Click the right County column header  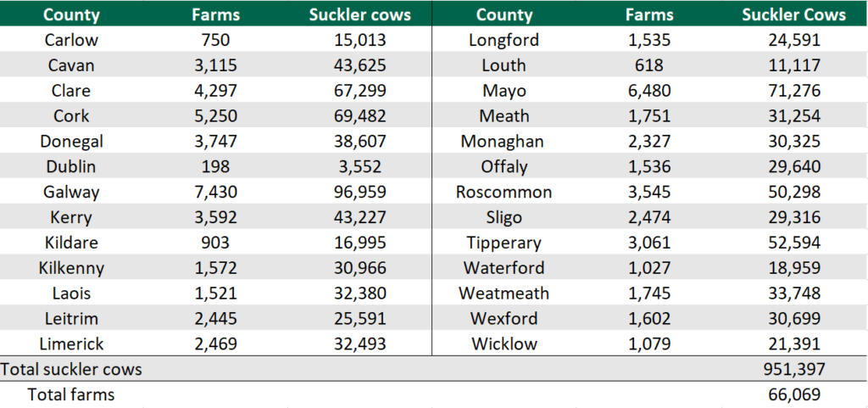pos(504,14)
